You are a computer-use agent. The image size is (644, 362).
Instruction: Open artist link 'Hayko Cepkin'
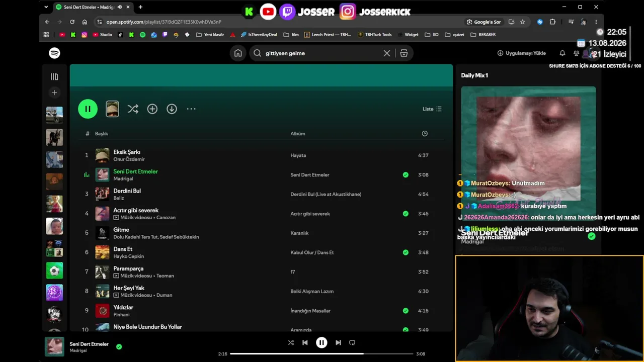[129, 256]
